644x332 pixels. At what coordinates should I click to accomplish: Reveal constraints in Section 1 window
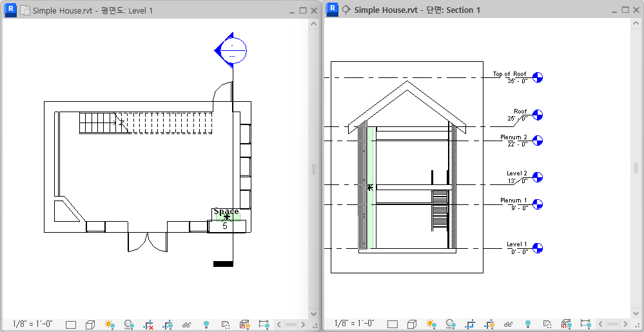[586, 325]
